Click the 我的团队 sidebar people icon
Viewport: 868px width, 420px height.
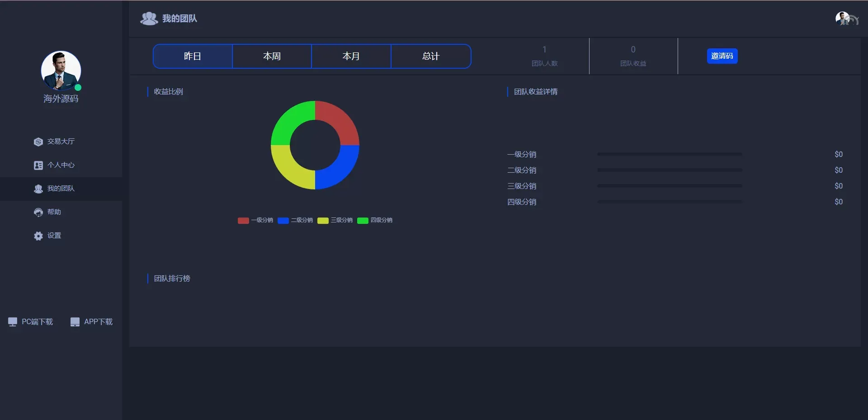point(38,189)
